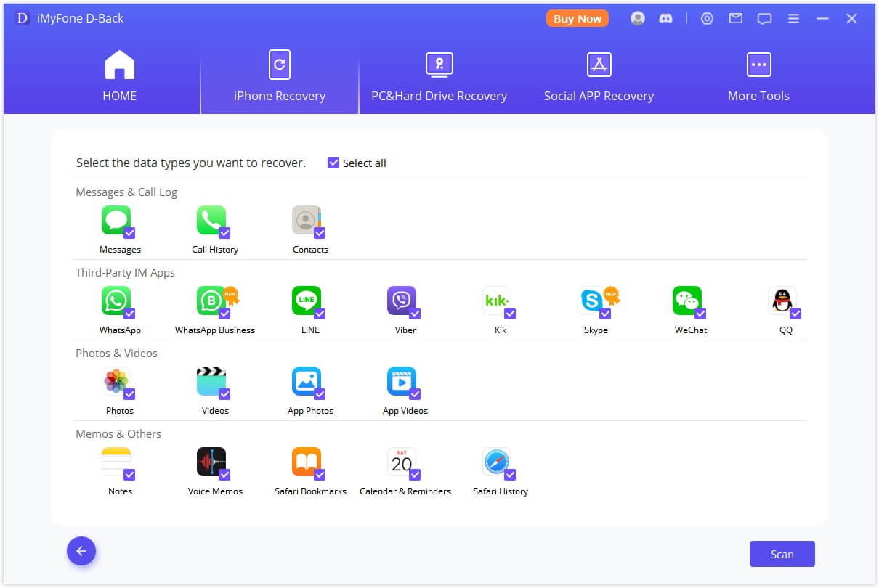This screenshot has height=588, width=879.
Task: Deselect the QQ checkbox
Action: coord(795,314)
